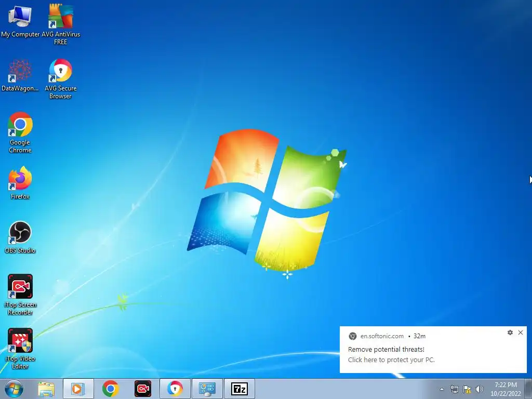Switch to 7-Zip taskbar button
Viewport: 532px width, 399px height.
point(240,389)
